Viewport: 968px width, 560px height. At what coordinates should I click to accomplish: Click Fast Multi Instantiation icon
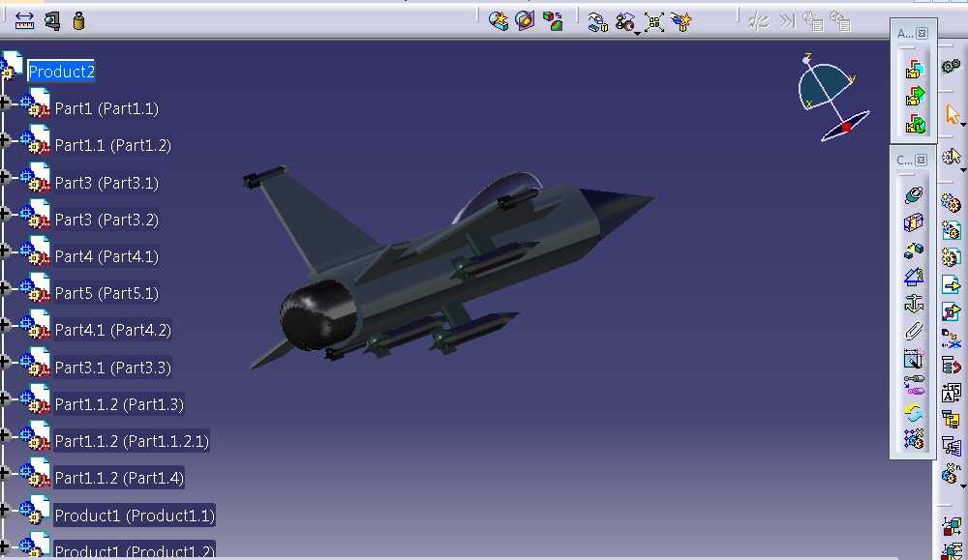pos(950,474)
